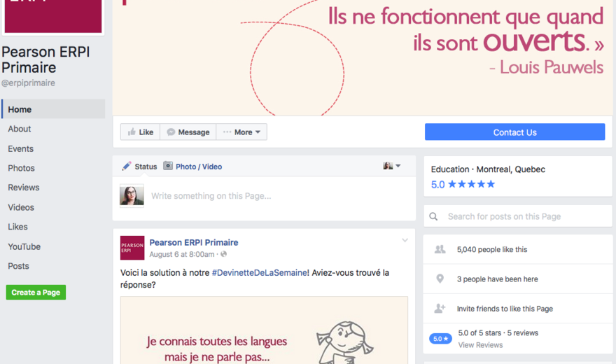Click Invite friends to like this Page
Image resolution: width=616 pixels, height=364 pixels.
pyautogui.click(x=505, y=309)
